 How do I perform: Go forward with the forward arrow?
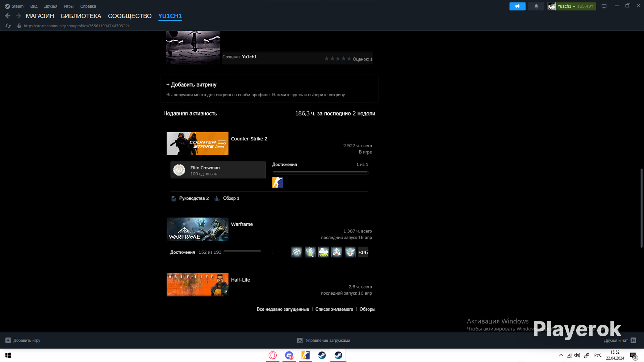click(x=18, y=16)
